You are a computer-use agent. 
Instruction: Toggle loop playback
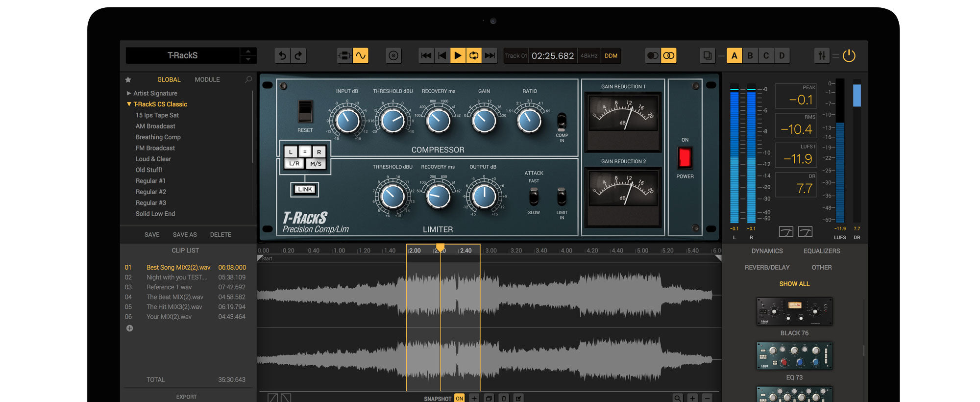click(x=474, y=55)
